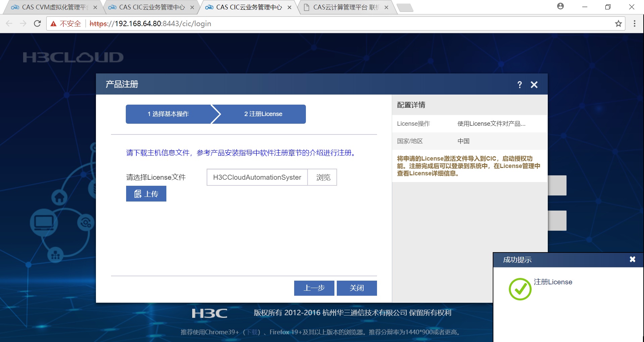644x342 pixels.
Task: Select the License file name input field
Action: (x=257, y=177)
